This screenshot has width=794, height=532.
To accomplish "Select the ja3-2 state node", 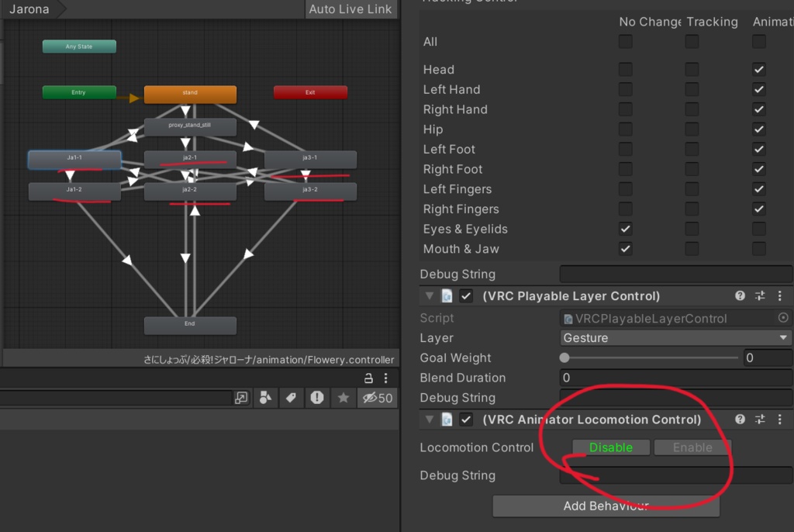I will (310, 192).
